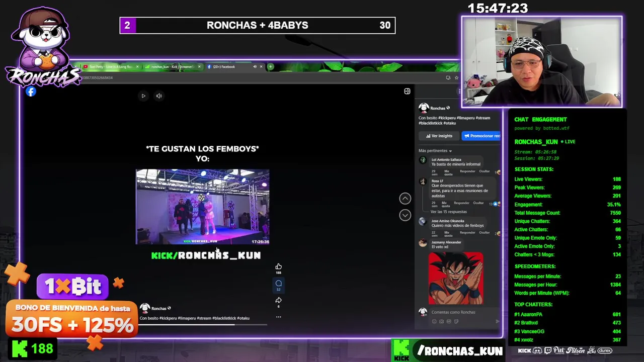Open a new tab with the plus button

[270, 66]
